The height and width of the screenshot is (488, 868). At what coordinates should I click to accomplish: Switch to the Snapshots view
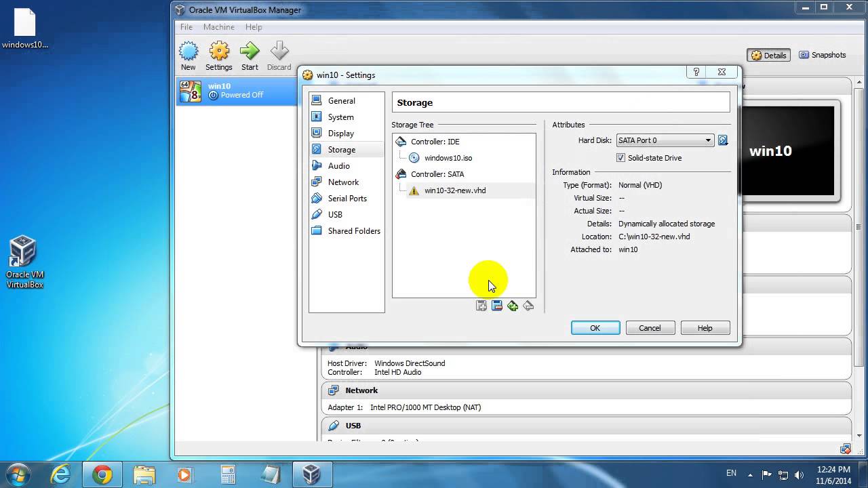[x=823, y=55]
